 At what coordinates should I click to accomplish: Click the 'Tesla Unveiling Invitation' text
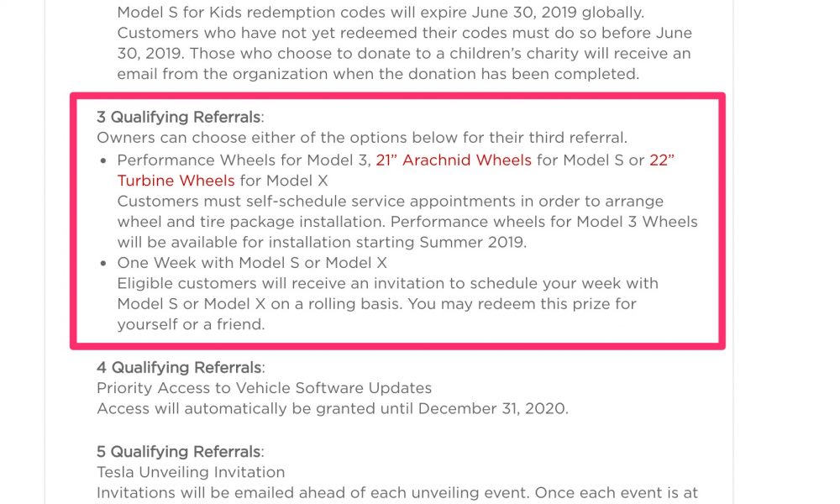(191, 472)
